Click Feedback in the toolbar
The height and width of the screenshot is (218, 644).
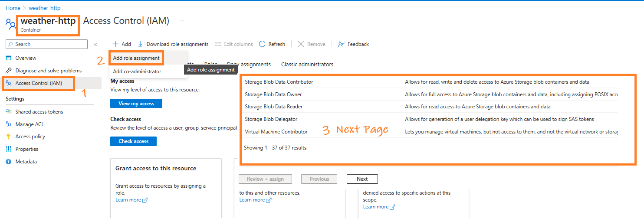tap(353, 44)
